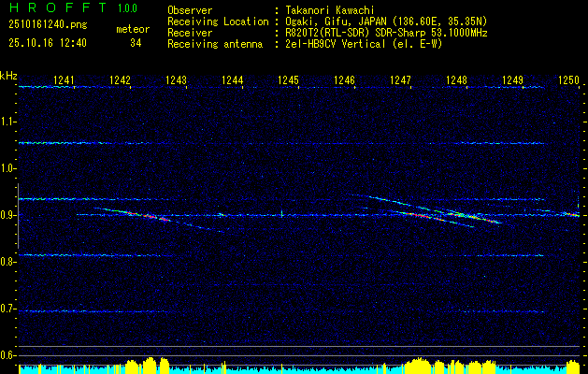The width and height of the screenshot is (588, 374).
Task: Click the 0.7 frequency axis label
Action: click(x=7, y=309)
